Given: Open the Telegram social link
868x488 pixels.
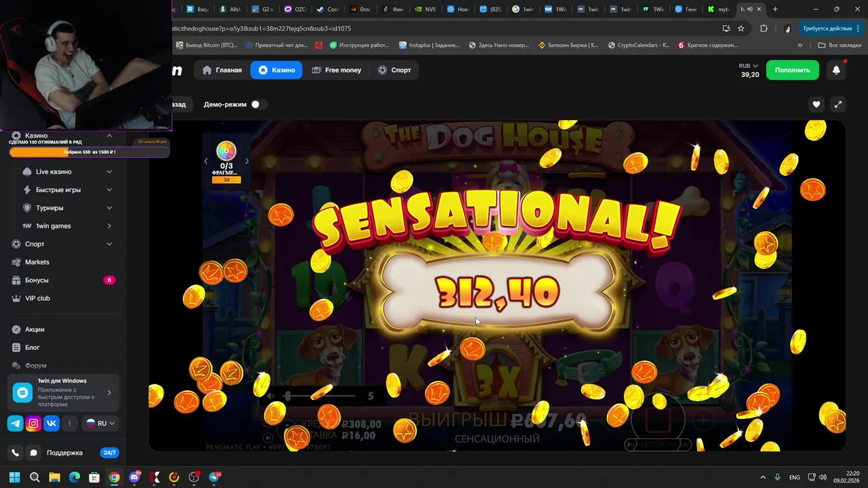Looking at the screenshot, I should [15, 424].
